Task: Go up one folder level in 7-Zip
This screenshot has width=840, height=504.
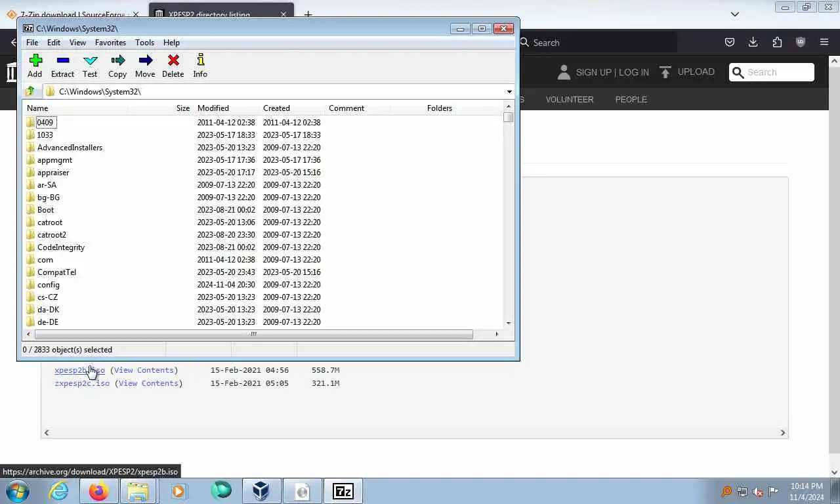Action: (x=30, y=91)
